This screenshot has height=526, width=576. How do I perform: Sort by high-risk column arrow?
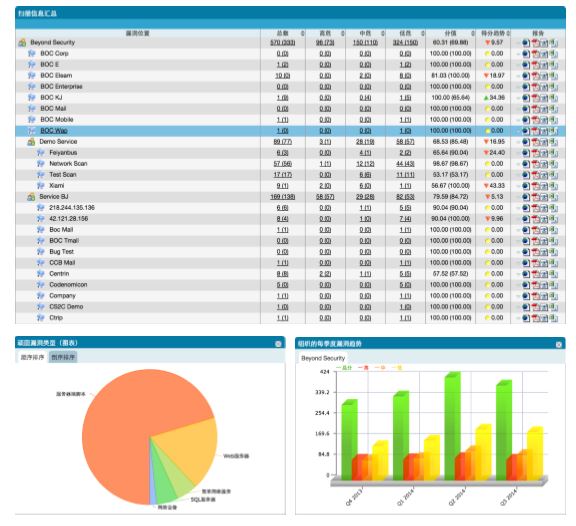[x=342, y=33]
